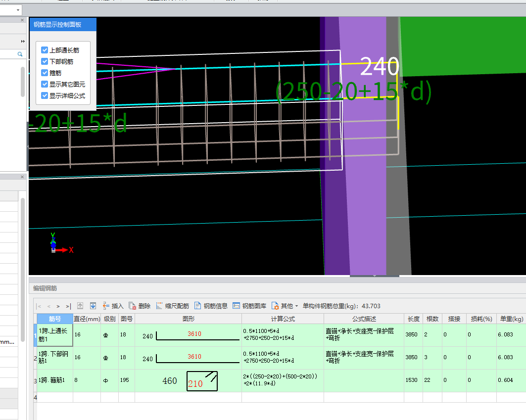The width and height of the screenshot is (526, 420).
Task: Go to first rebar record
Action: (39, 306)
